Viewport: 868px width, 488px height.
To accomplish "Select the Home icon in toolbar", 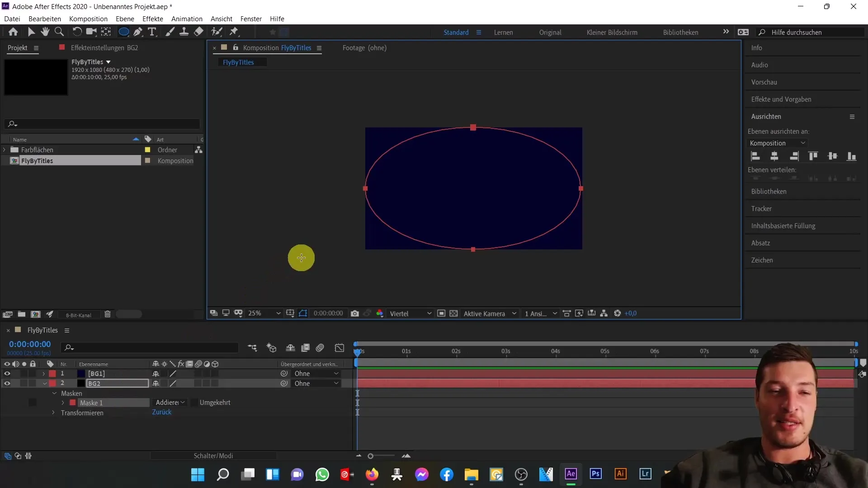I will click(x=13, y=32).
